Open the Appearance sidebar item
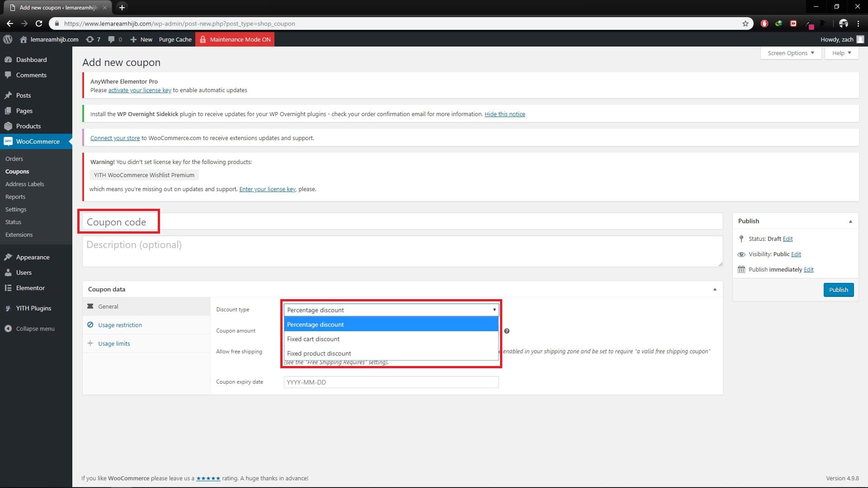Image resolution: width=868 pixels, height=488 pixels. (x=36, y=257)
